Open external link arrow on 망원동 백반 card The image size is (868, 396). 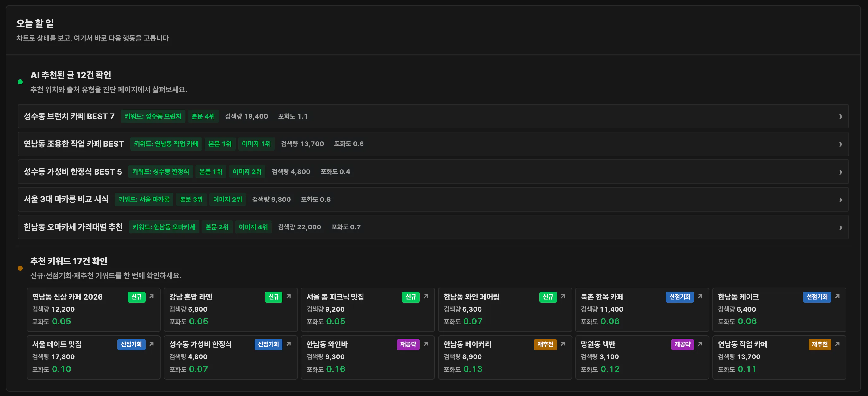700,344
